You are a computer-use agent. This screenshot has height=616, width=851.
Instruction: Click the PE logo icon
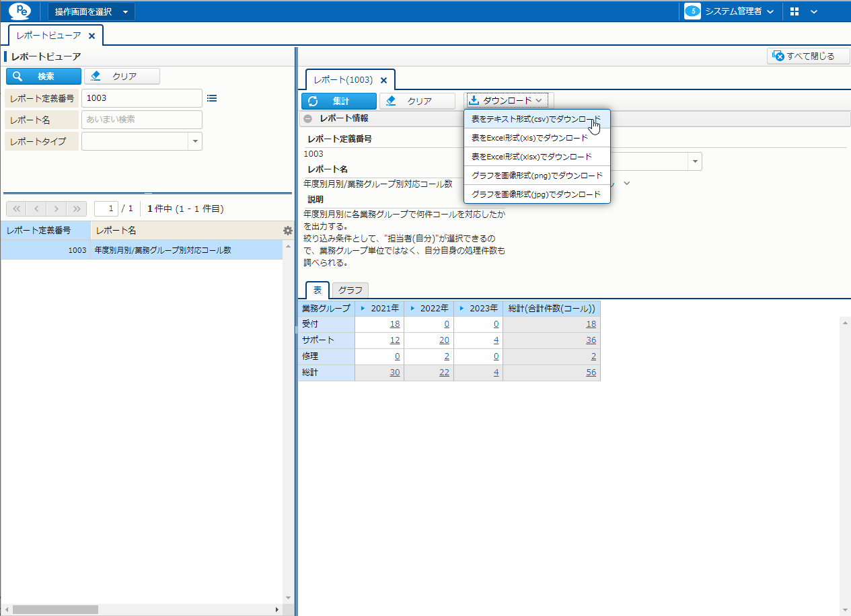pos(20,11)
